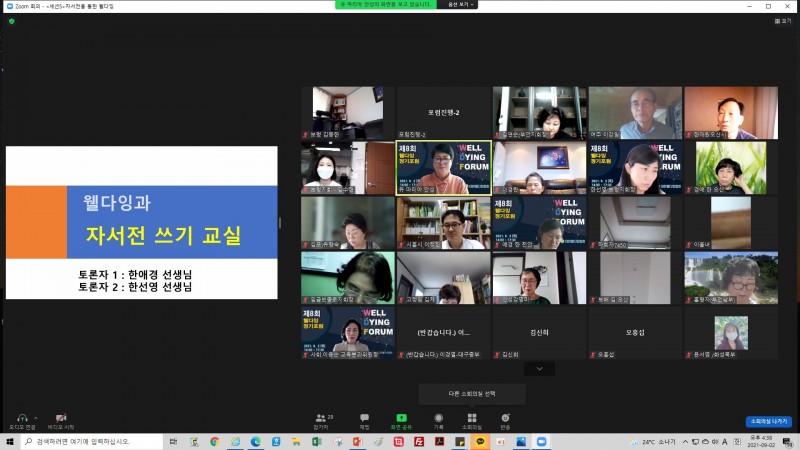Open the chat panel icon
This screenshot has height=450, width=800.
pyautogui.click(x=364, y=417)
